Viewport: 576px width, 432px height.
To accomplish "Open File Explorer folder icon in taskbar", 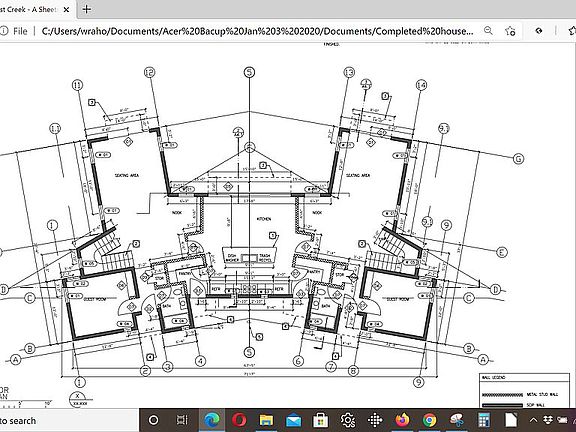I will tap(266, 420).
